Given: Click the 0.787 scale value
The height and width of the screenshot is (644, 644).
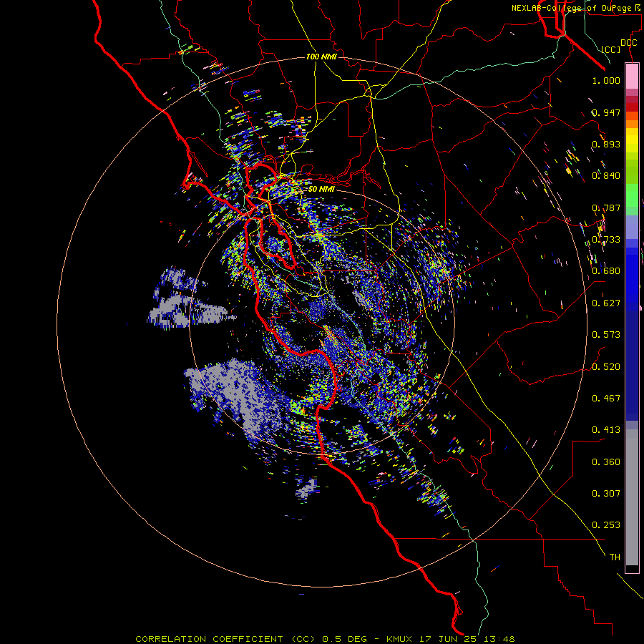Looking at the screenshot, I should (606, 208).
